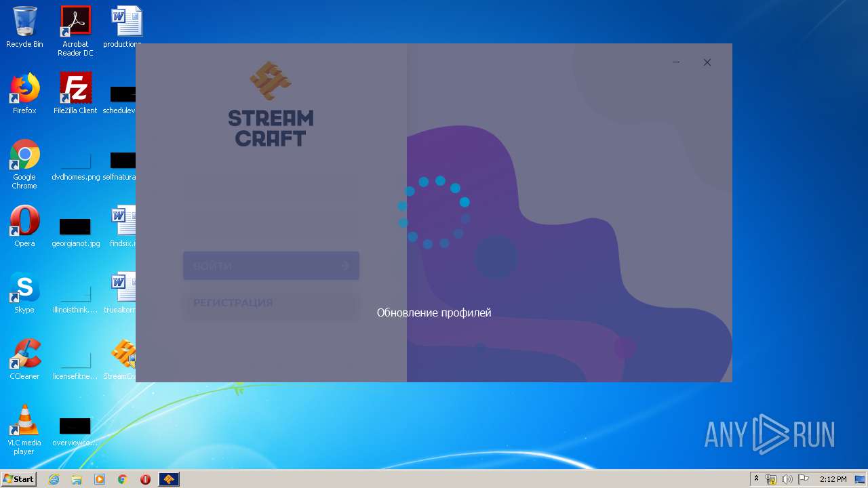Show hidden system tray icons
Screen dimensions: 868x488
point(757,479)
